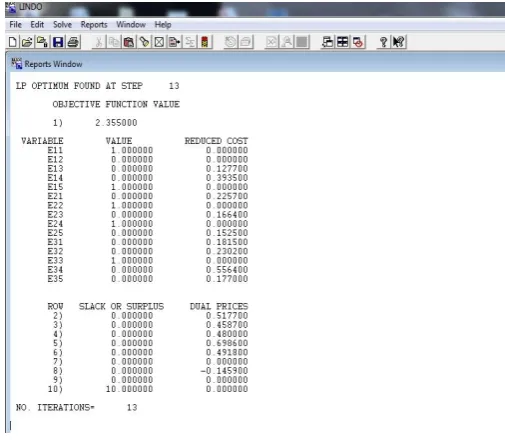The width and height of the screenshot is (505, 442).
Task: Tile windows with the grid icon
Action: 343,42
